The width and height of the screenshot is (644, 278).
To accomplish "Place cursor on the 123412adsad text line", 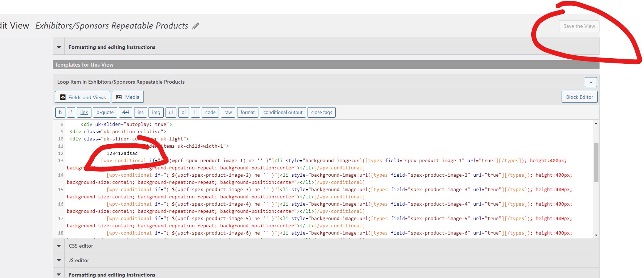I will coord(122,153).
